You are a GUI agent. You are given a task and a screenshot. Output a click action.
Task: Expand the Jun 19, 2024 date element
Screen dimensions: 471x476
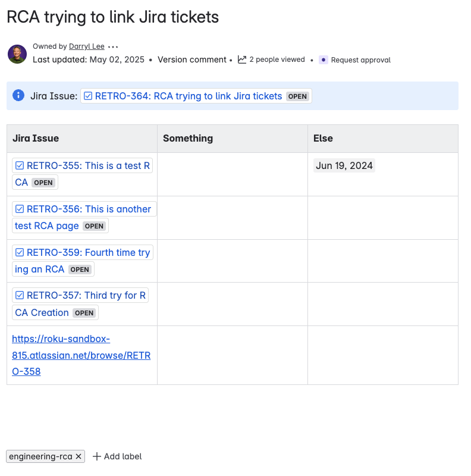pyautogui.click(x=344, y=165)
